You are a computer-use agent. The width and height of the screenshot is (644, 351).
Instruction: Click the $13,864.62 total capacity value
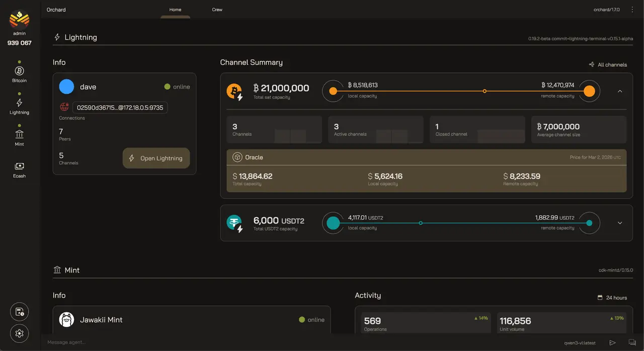(253, 176)
